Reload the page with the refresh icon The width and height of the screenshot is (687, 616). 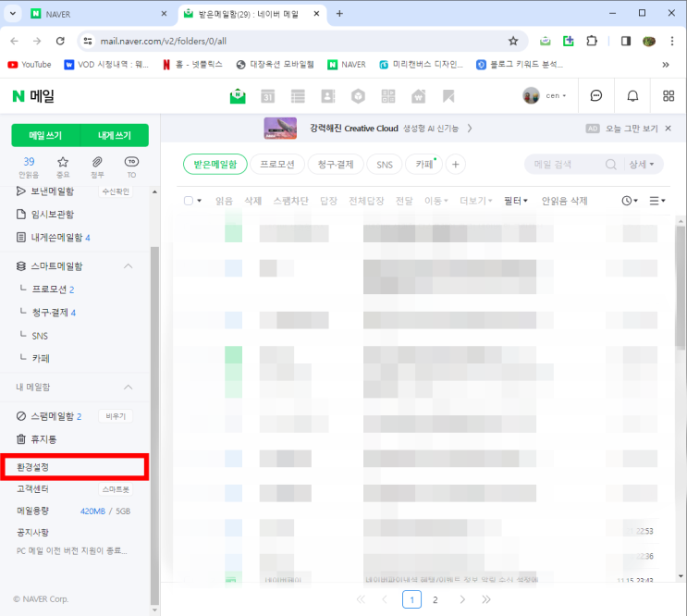[60, 42]
